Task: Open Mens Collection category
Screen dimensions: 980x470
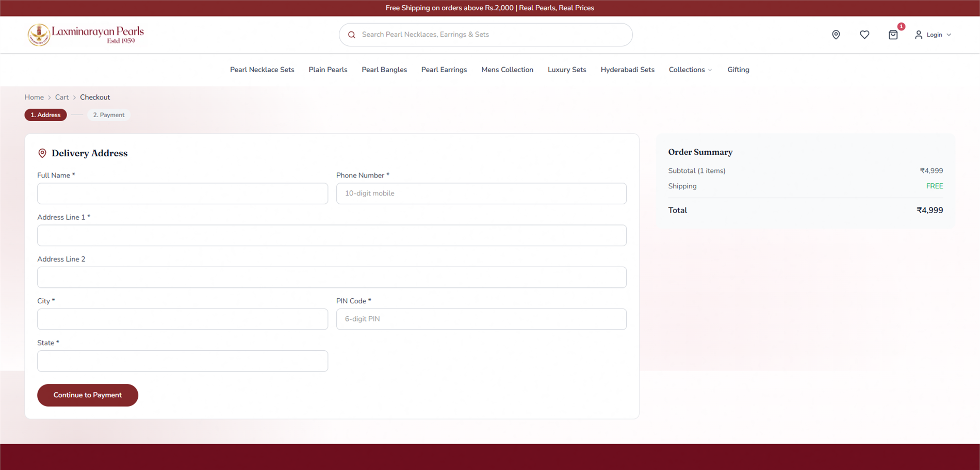Action: click(x=508, y=70)
